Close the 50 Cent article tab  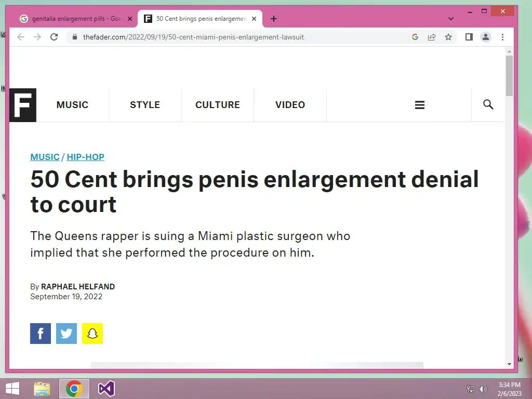[x=254, y=19]
